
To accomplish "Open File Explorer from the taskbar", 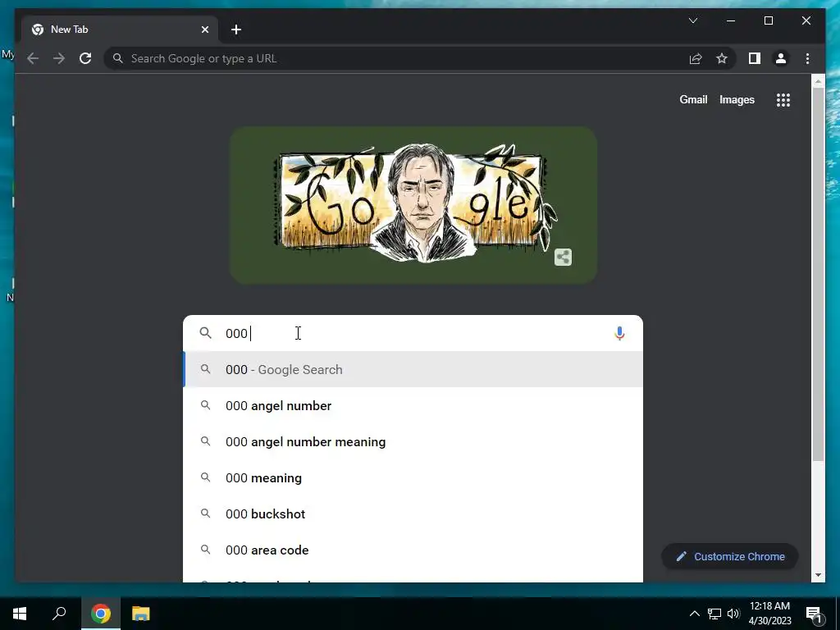I will pyautogui.click(x=141, y=614).
